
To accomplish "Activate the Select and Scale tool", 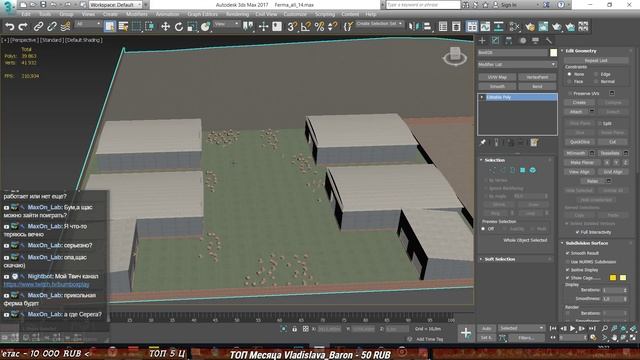I will click(x=192, y=27).
